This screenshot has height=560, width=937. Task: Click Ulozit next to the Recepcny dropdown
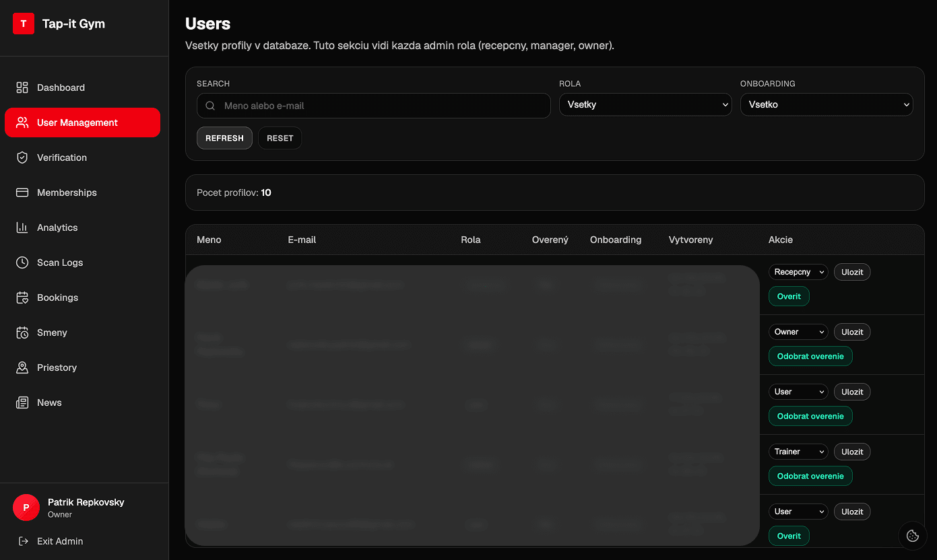[852, 272]
